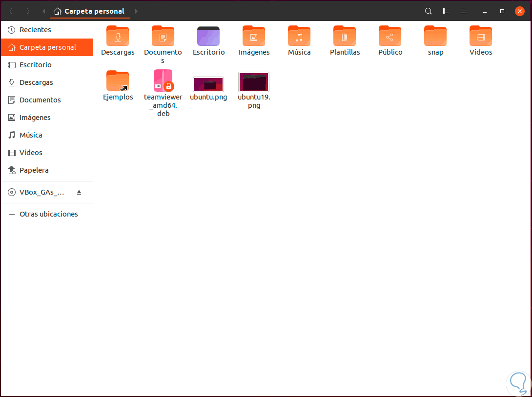The width and height of the screenshot is (532, 397).
Task: Switch to list view
Action: pyautogui.click(x=446, y=11)
